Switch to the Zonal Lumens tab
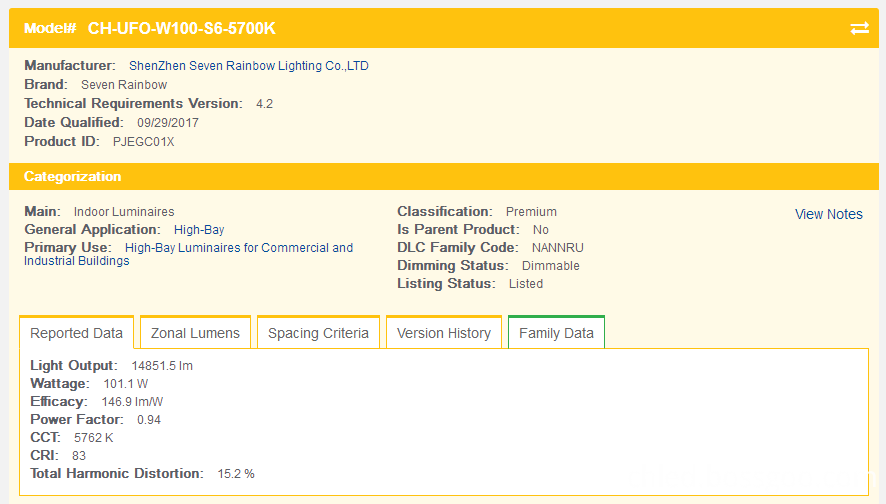The height and width of the screenshot is (504, 886). [195, 333]
